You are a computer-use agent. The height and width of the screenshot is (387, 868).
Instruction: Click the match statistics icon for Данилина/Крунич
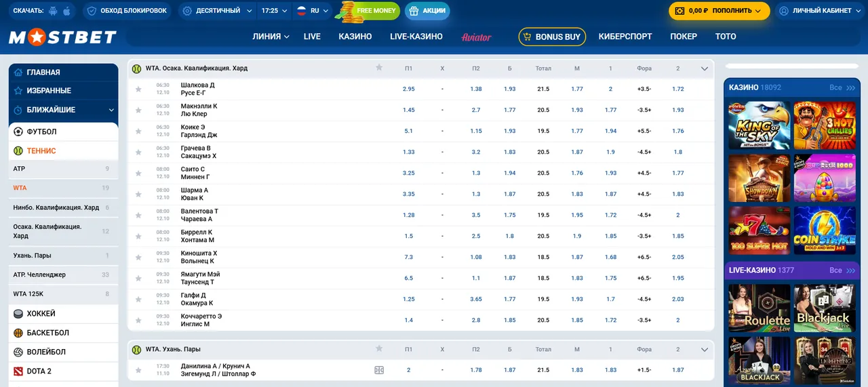coord(379,370)
